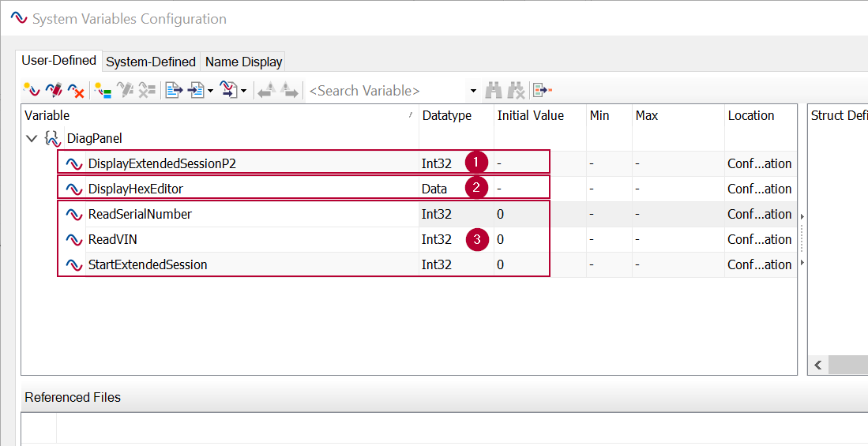
Task: Click inside the Search Variable field
Action: [x=387, y=91]
